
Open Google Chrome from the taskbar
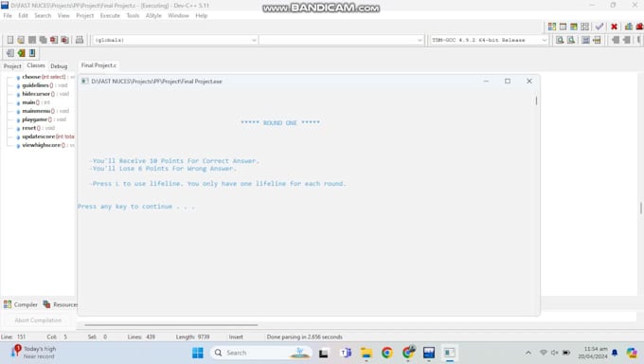[387, 353]
